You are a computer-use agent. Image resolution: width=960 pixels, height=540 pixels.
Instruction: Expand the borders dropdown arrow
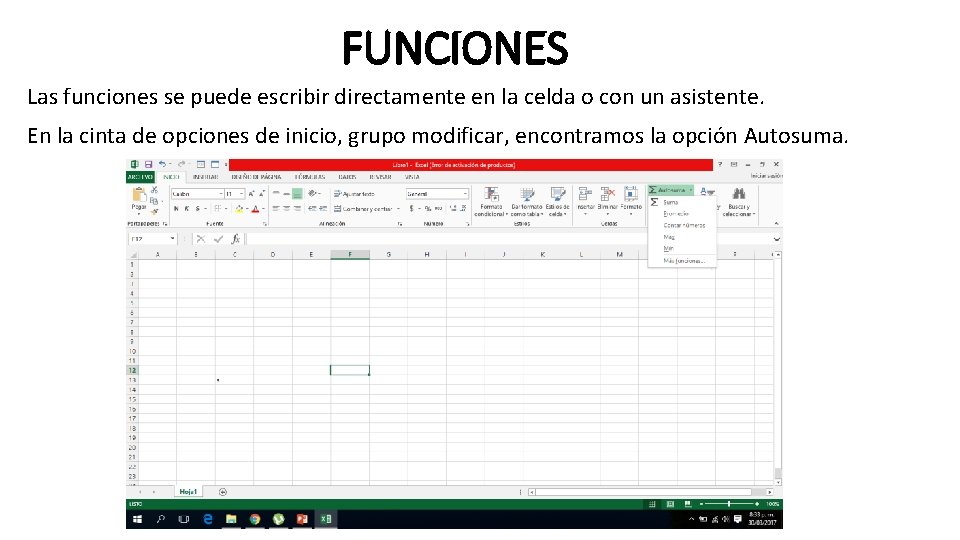point(226,209)
